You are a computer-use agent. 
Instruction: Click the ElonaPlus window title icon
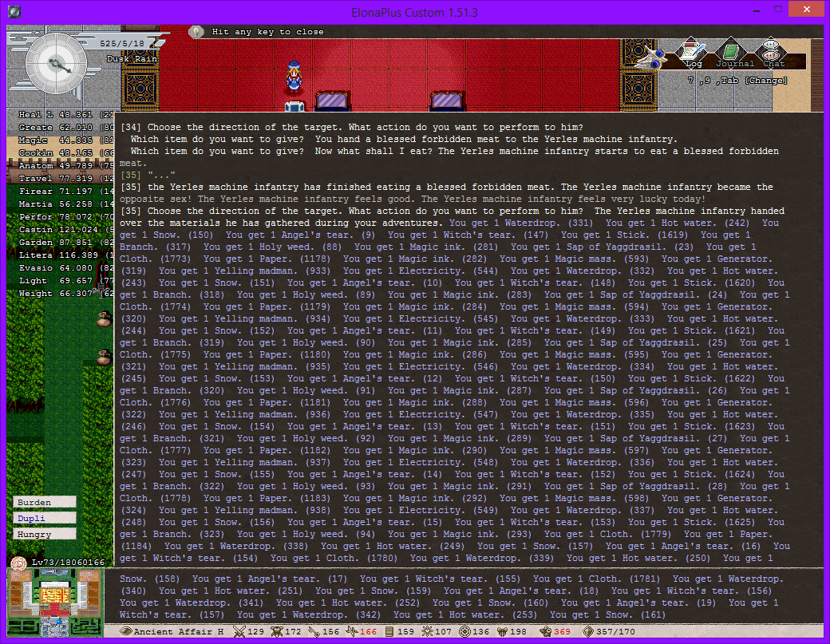click(x=14, y=12)
